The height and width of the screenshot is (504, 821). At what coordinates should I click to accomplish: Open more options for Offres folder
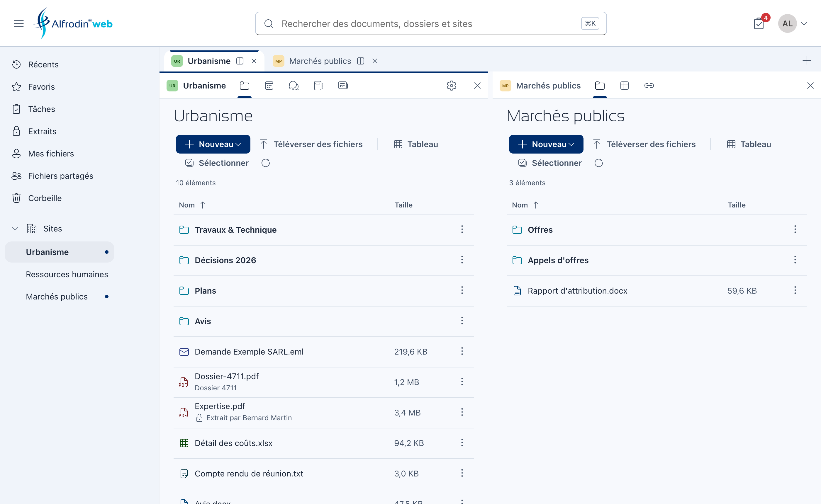[x=795, y=230]
